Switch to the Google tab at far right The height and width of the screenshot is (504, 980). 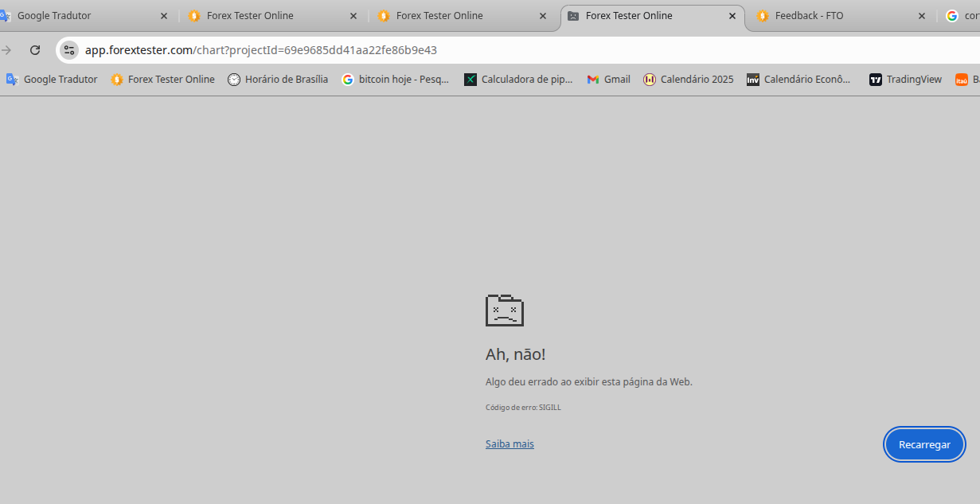click(960, 16)
